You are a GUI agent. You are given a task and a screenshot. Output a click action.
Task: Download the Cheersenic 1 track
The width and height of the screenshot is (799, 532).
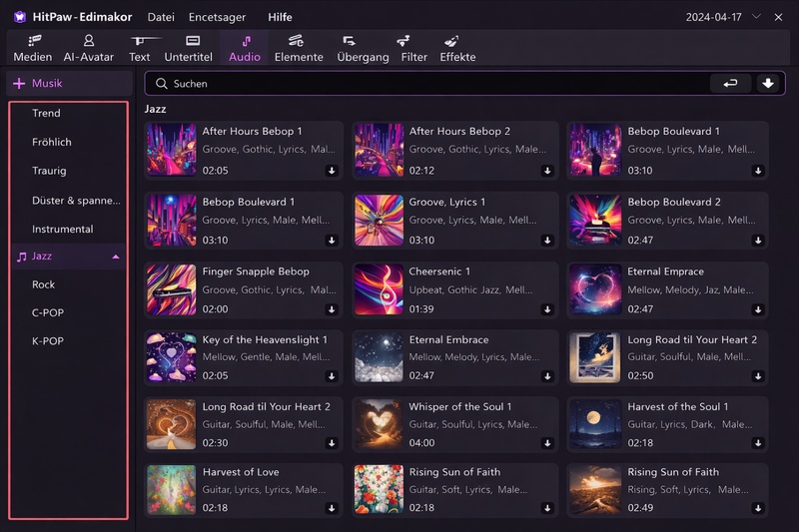tap(547, 309)
